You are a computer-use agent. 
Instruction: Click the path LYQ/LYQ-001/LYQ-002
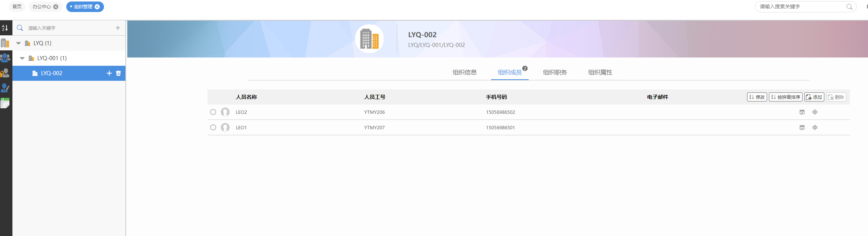pyautogui.click(x=436, y=45)
